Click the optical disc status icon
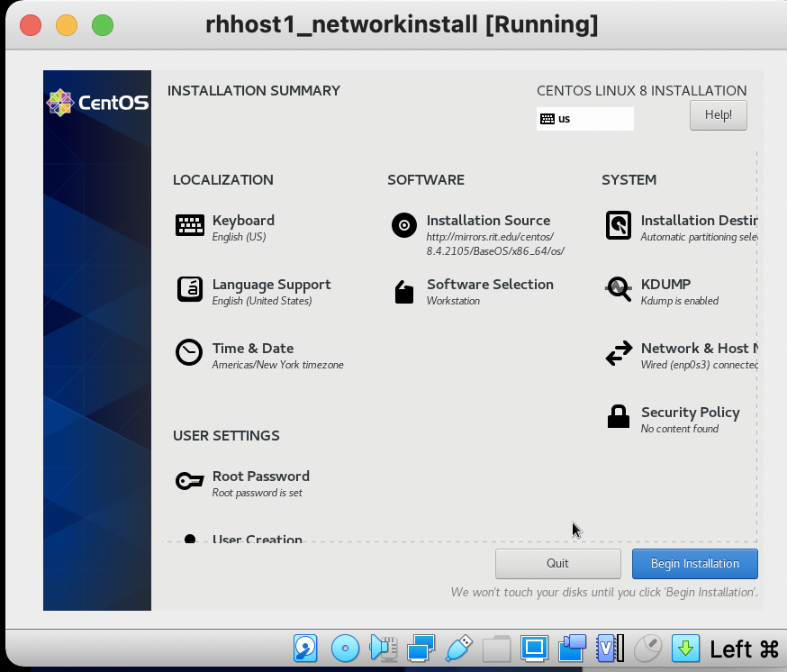The image size is (787, 672). pyautogui.click(x=345, y=649)
